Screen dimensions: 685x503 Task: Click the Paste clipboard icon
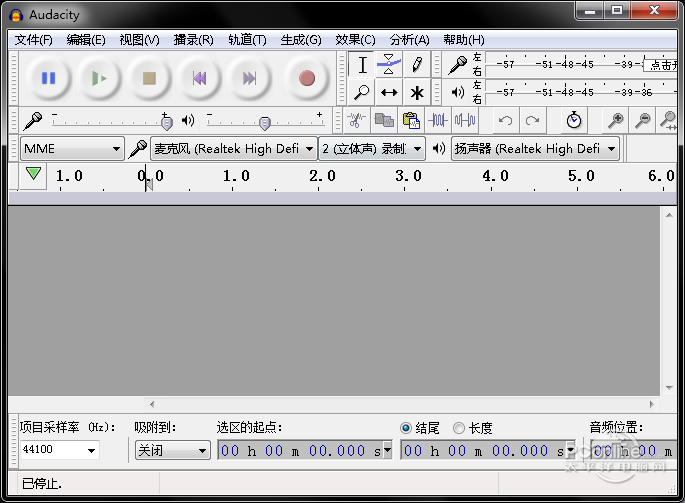point(410,120)
